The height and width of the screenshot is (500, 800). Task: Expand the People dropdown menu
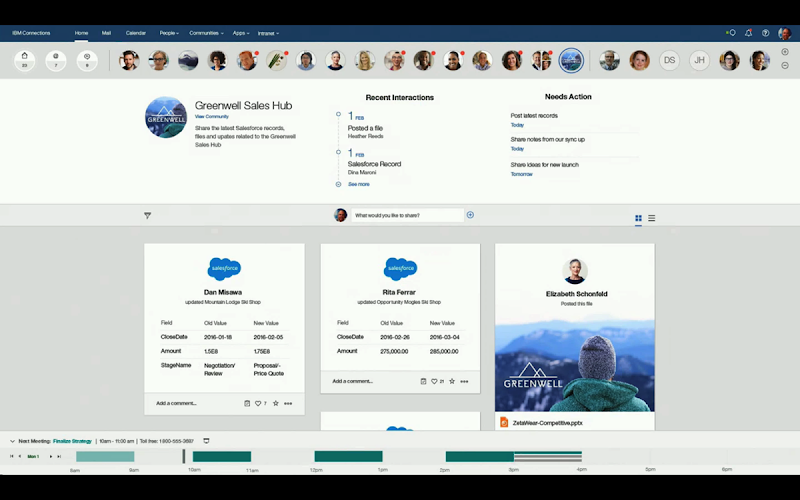coord(169,33)
